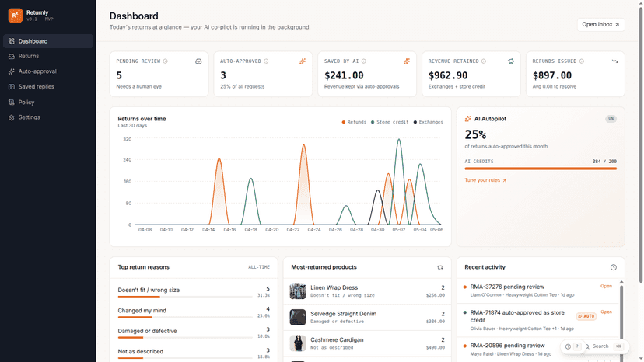Click Policy scroll icon in sidebar

coord(12,103)
